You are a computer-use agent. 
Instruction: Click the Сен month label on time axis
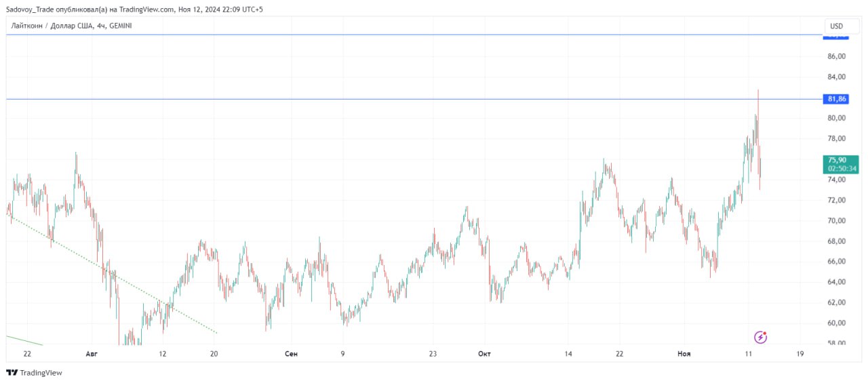(291, 354)
